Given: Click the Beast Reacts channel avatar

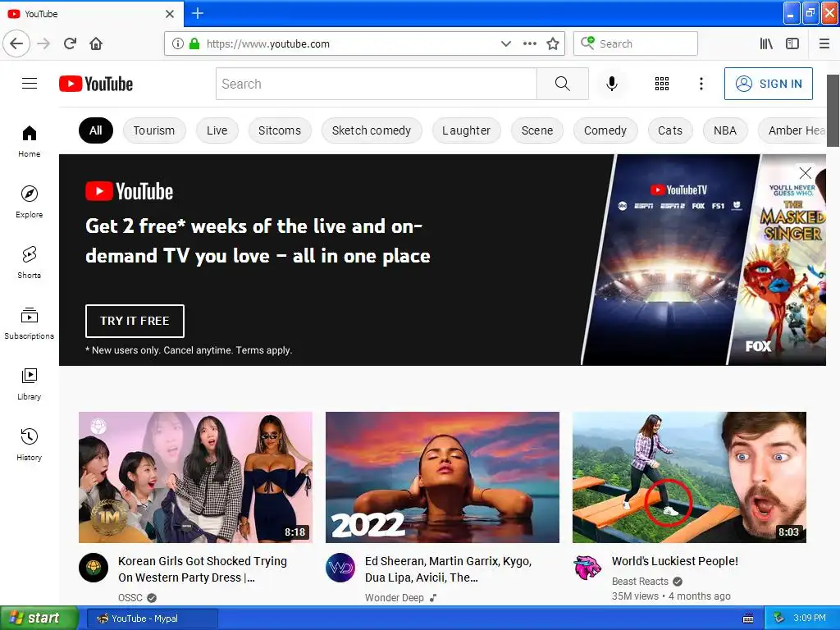Looking at the screenshot, I should point(587,568).
